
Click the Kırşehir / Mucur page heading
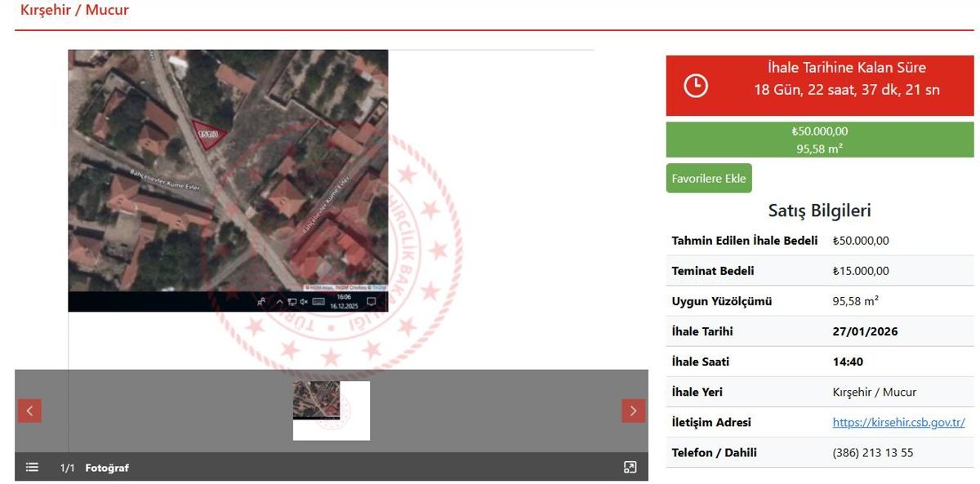coord(74,11)
